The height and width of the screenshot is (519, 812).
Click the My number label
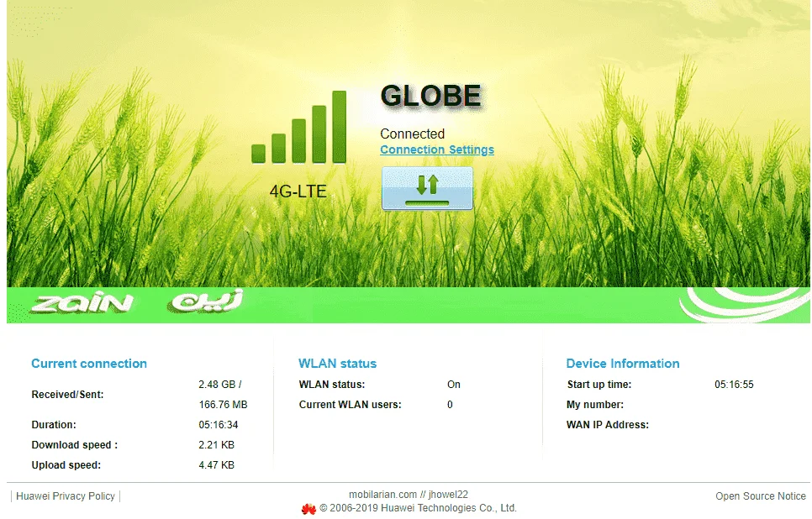595,405
